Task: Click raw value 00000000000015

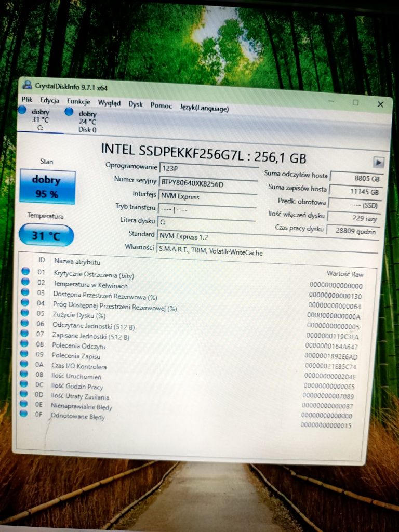Action: [x=326, y=425]
